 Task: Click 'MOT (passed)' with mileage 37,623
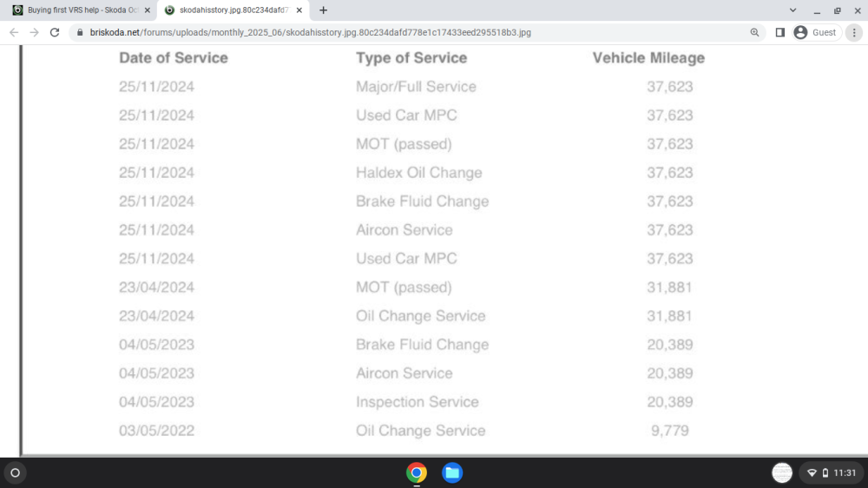tap(404, 144)
